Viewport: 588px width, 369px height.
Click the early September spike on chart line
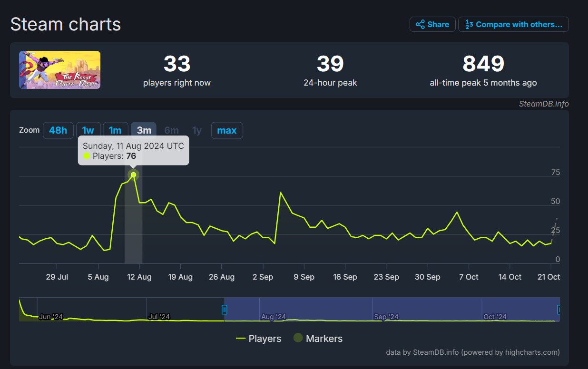click(281, 193)
